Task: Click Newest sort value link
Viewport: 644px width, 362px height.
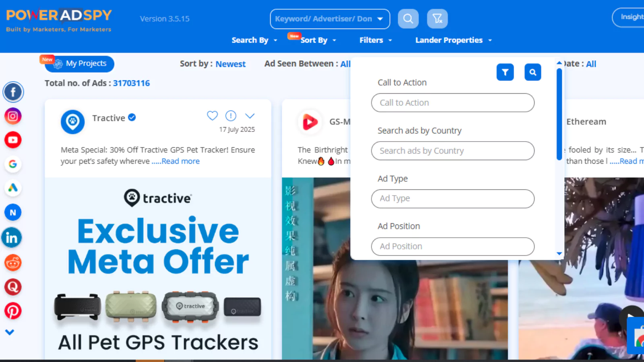Action: pyautogui.click(x=230, y=64)
